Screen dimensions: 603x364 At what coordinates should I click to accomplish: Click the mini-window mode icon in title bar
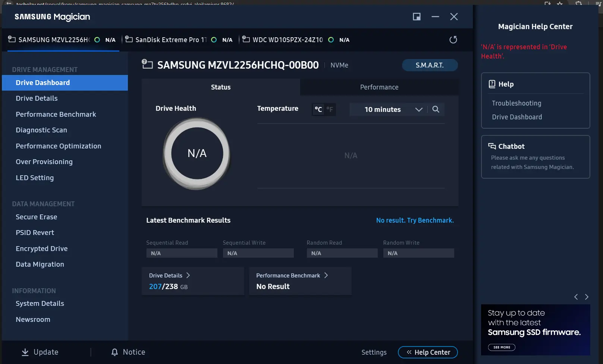tap(417, 16)
